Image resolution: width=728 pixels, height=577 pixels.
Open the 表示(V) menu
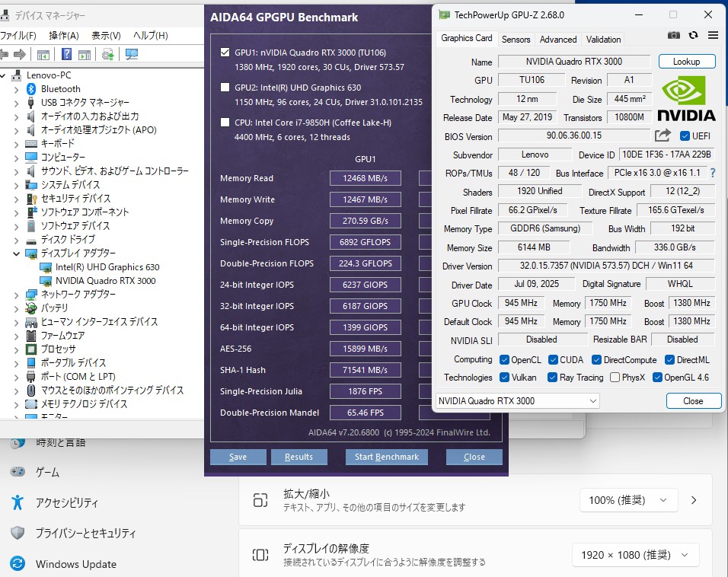106,35
